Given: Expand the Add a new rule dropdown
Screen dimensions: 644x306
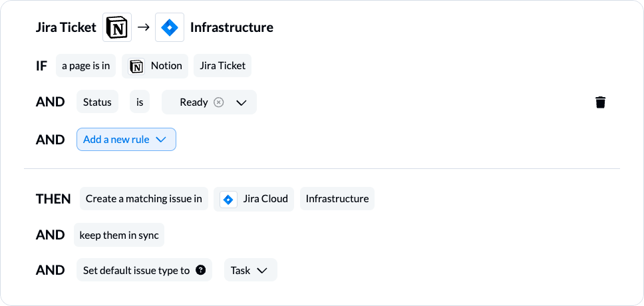Looking at the screenshot, I should (126, 140).
